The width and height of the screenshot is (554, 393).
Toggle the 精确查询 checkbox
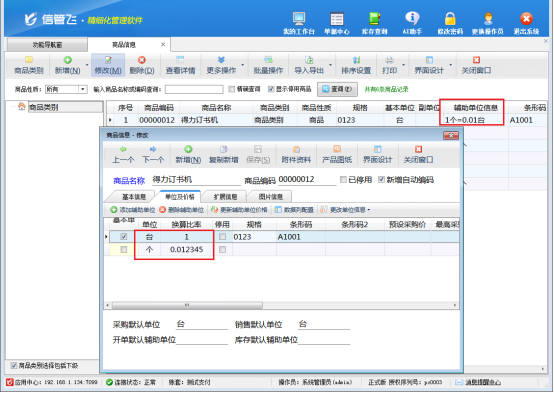[x=231, y=89]
